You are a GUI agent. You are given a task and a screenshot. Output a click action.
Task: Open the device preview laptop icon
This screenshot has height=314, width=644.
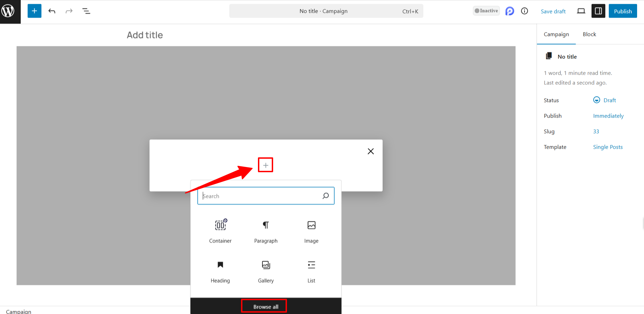[581, 11]
